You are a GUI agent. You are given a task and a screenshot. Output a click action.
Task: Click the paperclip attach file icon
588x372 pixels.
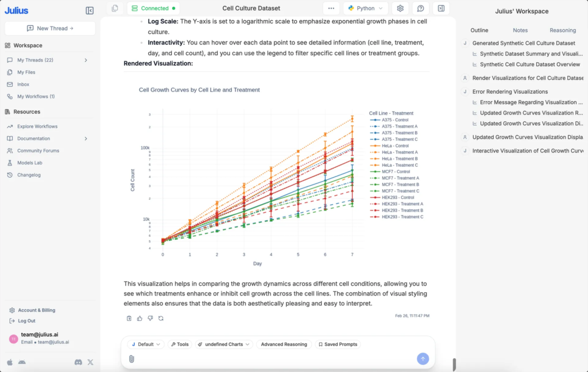131,359
